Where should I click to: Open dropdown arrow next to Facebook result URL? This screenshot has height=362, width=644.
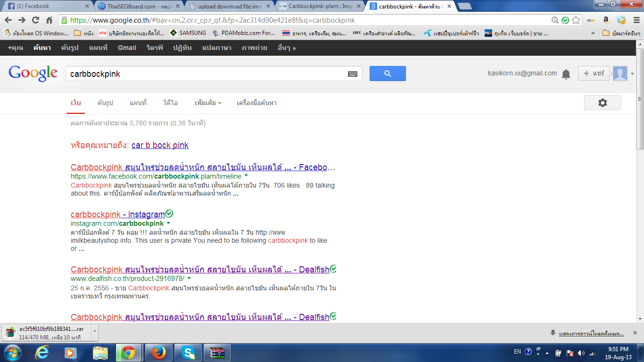pos(246,176)
